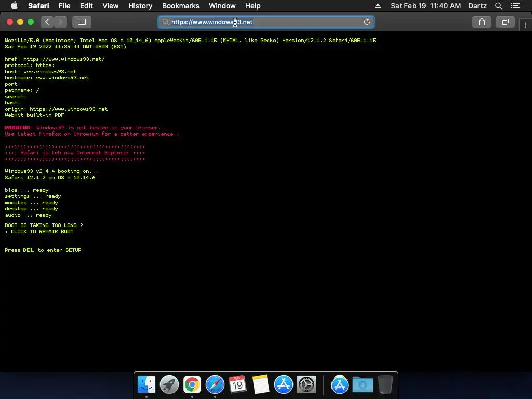
Task: Click the Safari back button
Action: [x=47, y=22]
